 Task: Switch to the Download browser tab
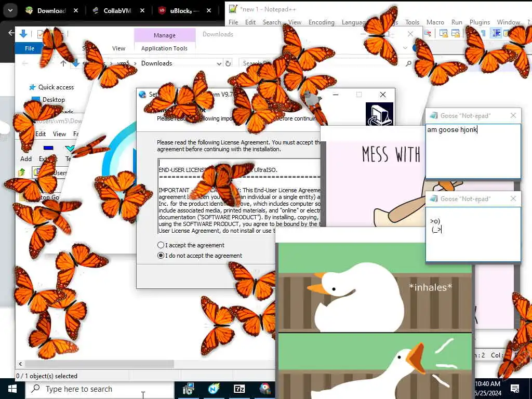[x=51, y=10]
